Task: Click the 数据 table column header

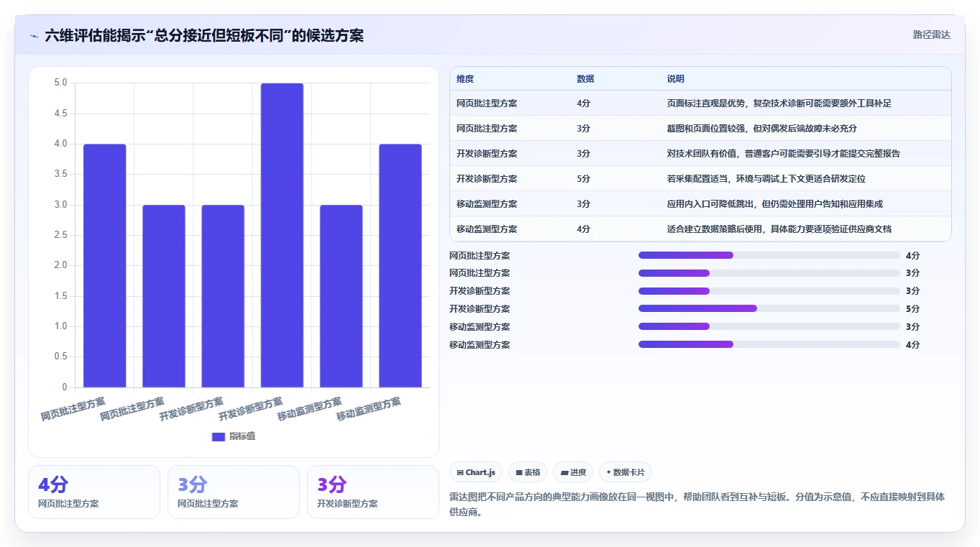Action: click(x=585, y=79)
